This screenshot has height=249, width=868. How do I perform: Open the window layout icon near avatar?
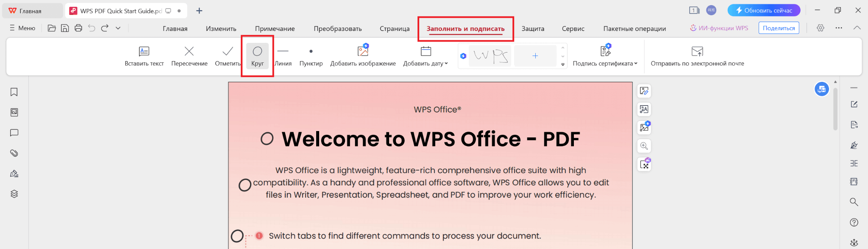coord(694,10)
